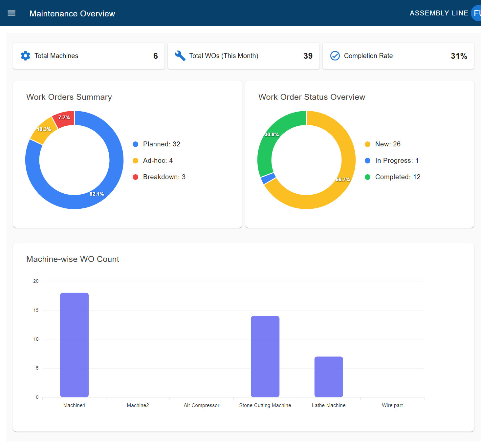Click the In Progress: 1 legend label

[x=397, y=160]
